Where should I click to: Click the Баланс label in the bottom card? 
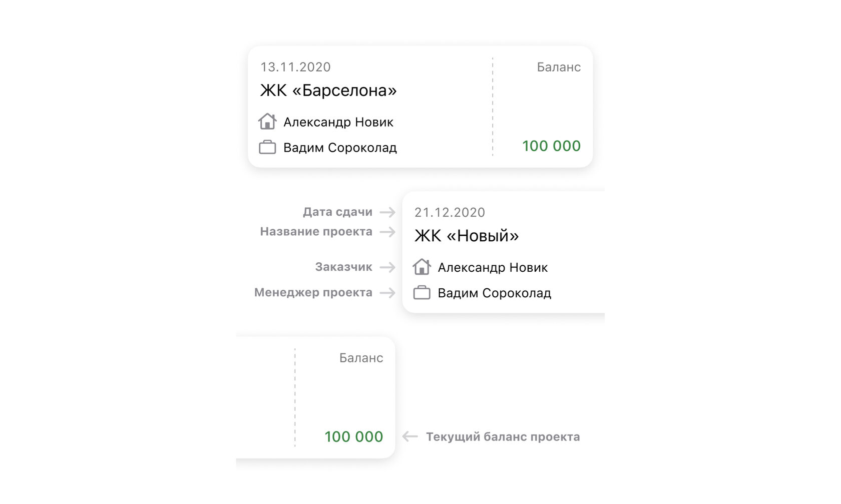tap(361, 358)
